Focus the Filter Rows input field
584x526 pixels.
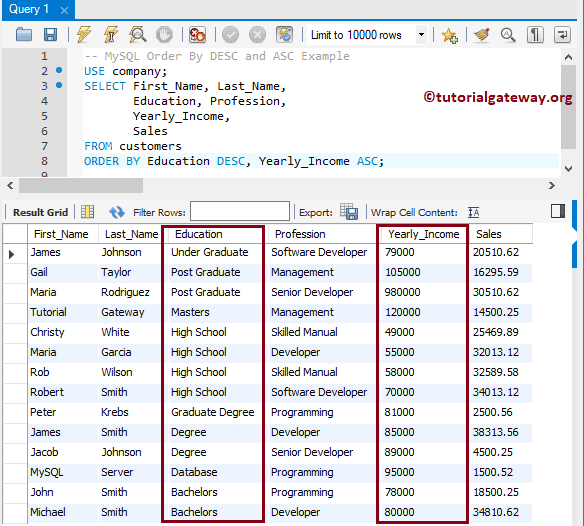(240, 211)
